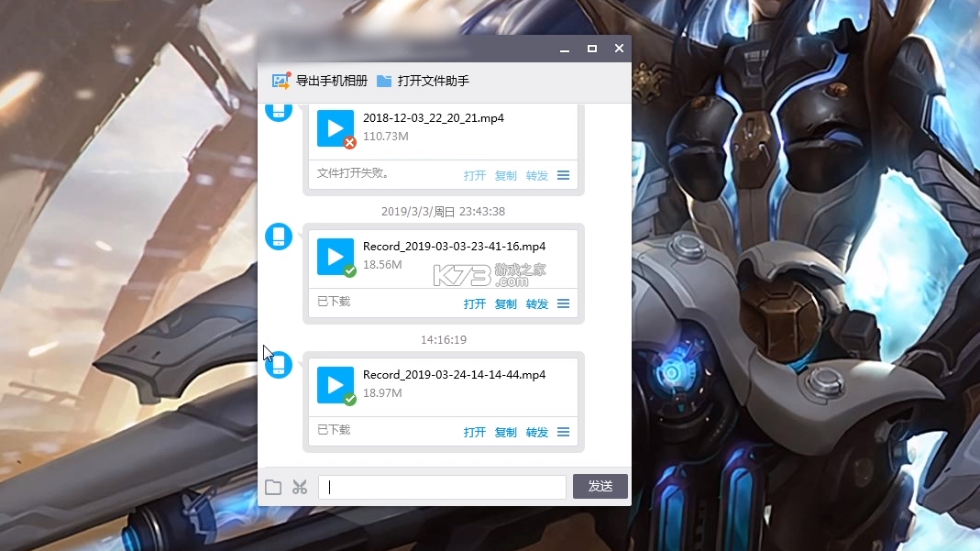Click the export phone album icon
The width and height of the screenshot is (980, 551).
281,81
